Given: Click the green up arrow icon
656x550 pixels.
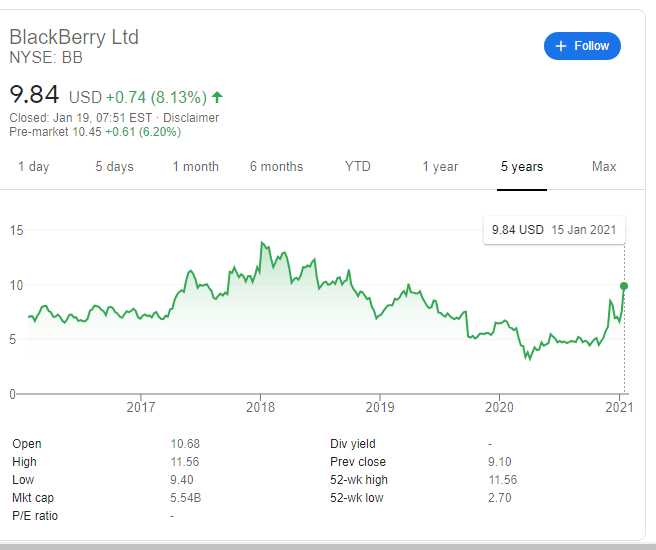Looking at the screenshot, I should click(x=217, y=97).
